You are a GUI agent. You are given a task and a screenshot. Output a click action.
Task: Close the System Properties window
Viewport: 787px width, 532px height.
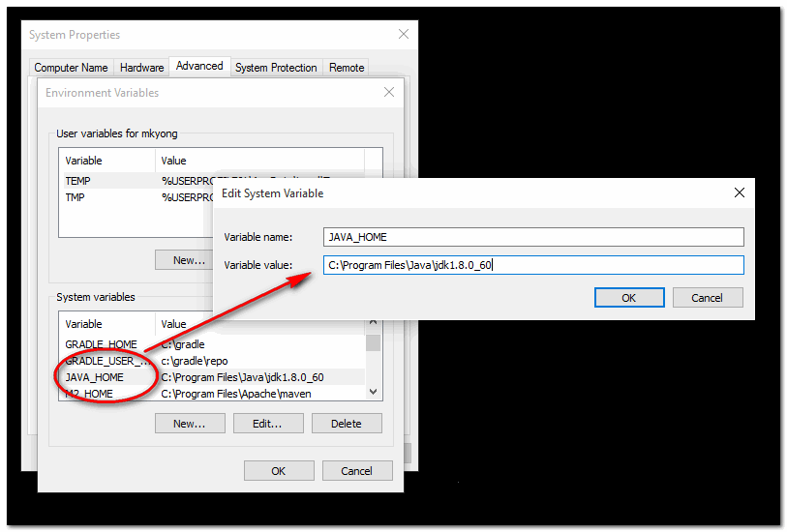tap(404, 34)
